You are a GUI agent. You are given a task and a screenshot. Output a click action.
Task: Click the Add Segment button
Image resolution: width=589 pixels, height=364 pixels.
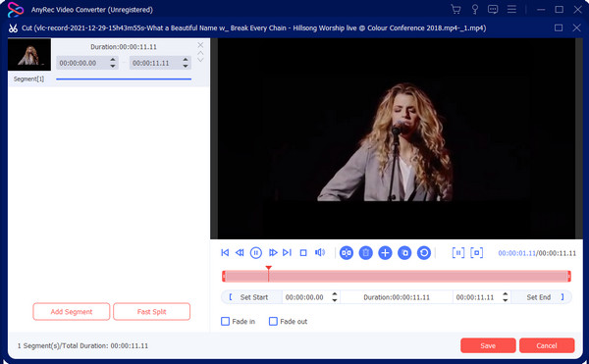tap(72, 311)
